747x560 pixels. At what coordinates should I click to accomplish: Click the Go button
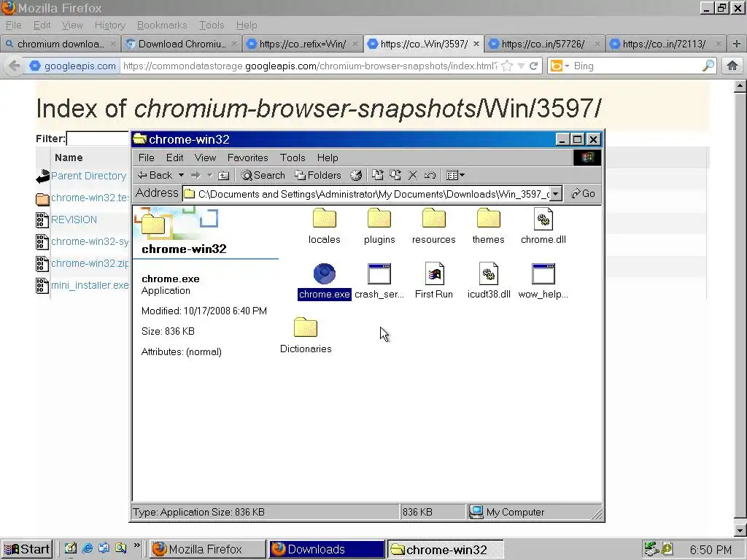click(x=583, y=194)
